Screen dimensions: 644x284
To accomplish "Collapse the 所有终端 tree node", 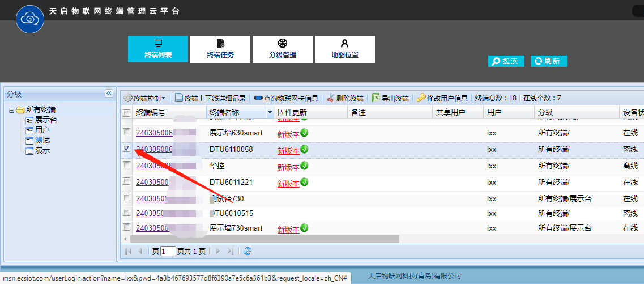I will pos(11,110).
